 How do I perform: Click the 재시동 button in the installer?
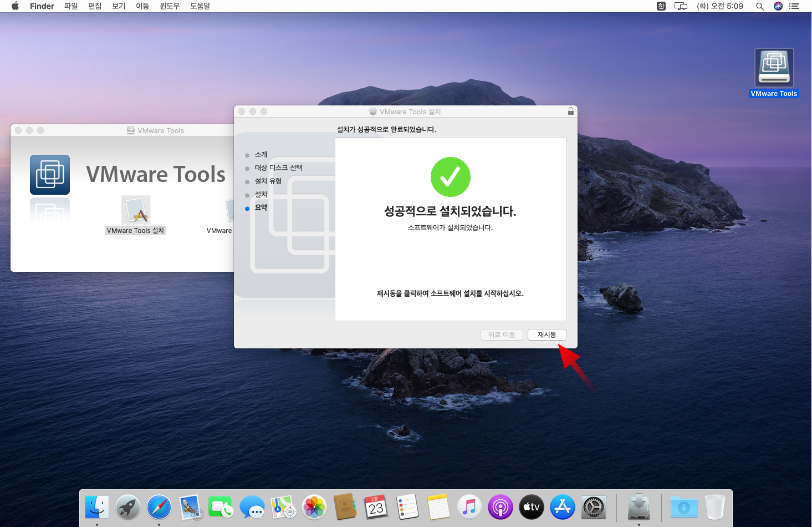[x=547, y=335]
